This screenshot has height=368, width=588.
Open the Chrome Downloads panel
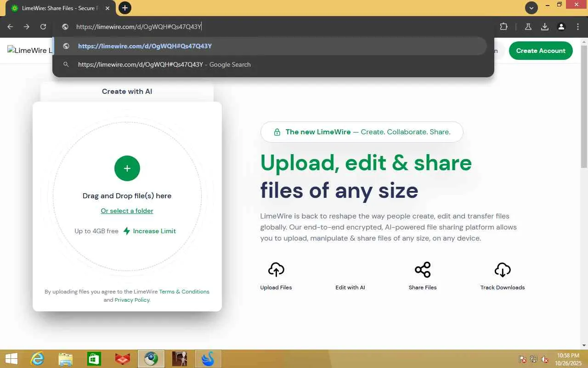point(545,27)
